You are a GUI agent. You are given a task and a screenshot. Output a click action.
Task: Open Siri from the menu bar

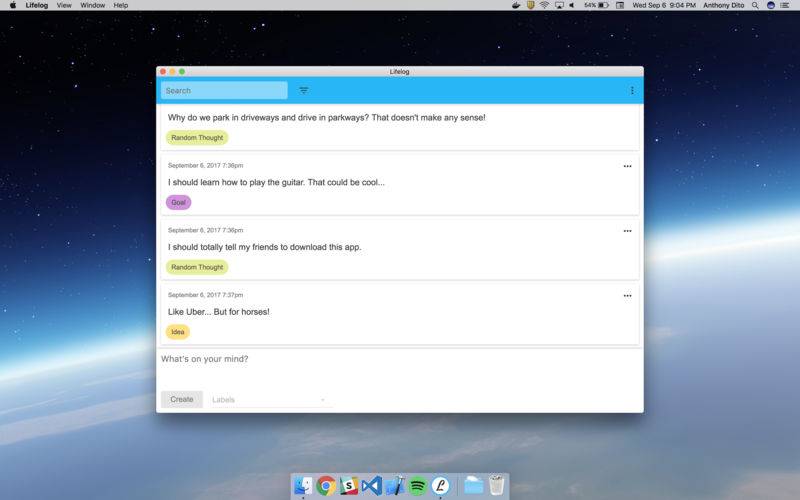[x=771, y=5]
